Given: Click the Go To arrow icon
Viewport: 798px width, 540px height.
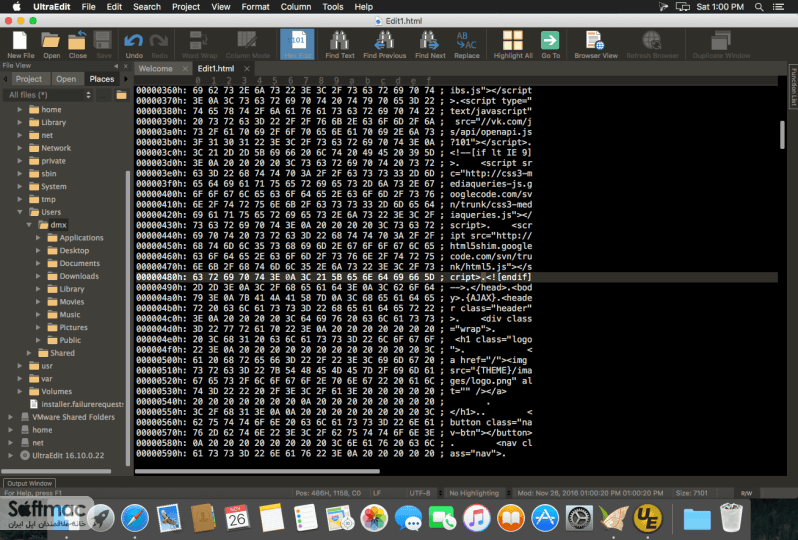Looking at the screenshot, I should (550, 45).
